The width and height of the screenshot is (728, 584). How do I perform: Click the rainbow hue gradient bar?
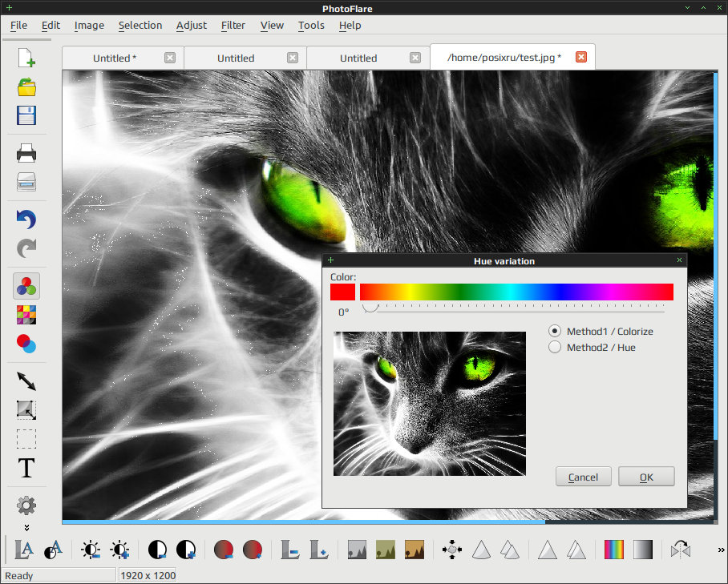[x=516, y=292]
